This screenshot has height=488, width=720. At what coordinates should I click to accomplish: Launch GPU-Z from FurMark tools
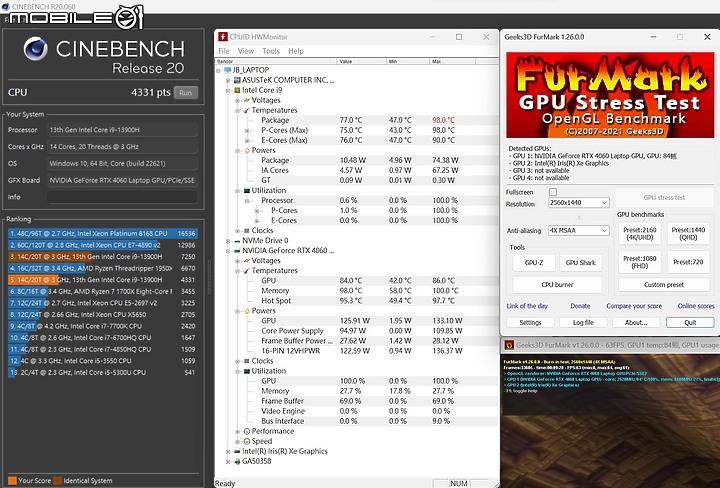(534, 263)
